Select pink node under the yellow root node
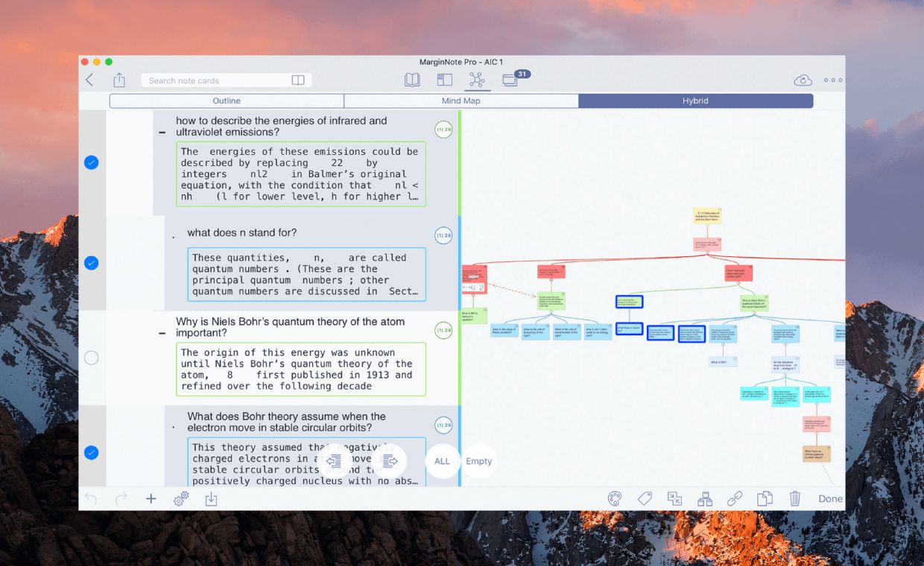 [x=707, y=244]
